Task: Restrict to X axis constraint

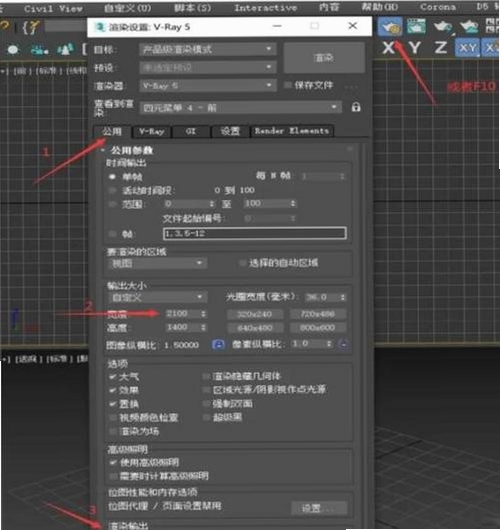Action: pyautogui.click(x=389, y=48)
